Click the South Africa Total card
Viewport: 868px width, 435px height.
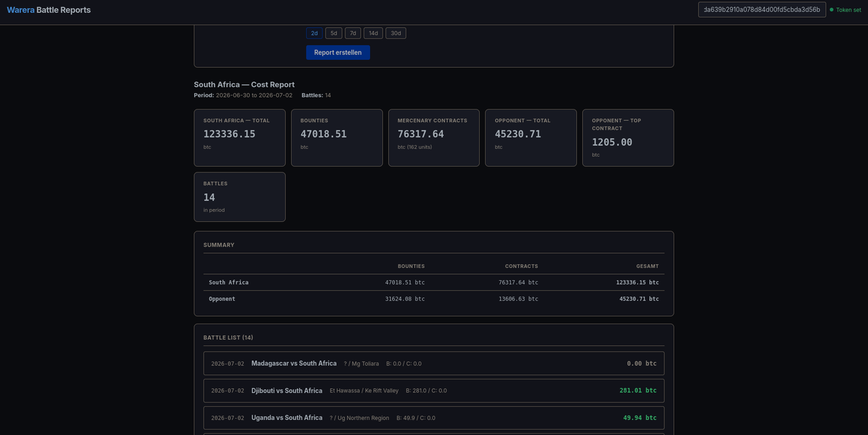[240, 138]
